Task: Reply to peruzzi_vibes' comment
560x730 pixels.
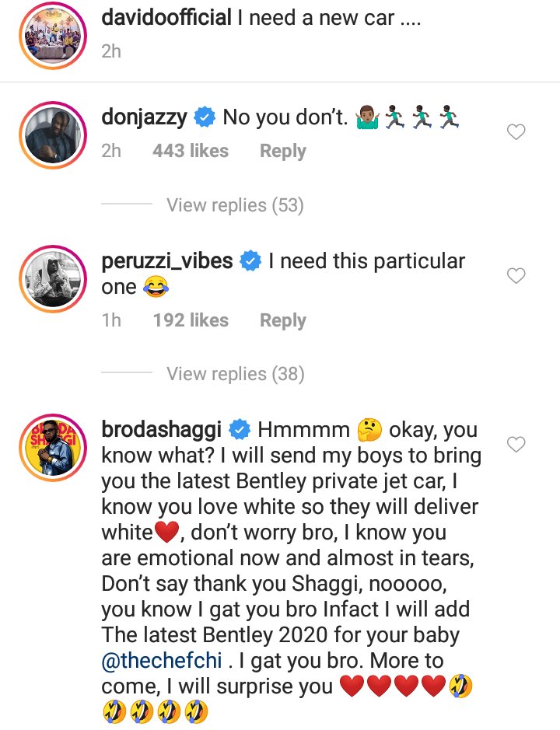Action: [x=283, y=320]
